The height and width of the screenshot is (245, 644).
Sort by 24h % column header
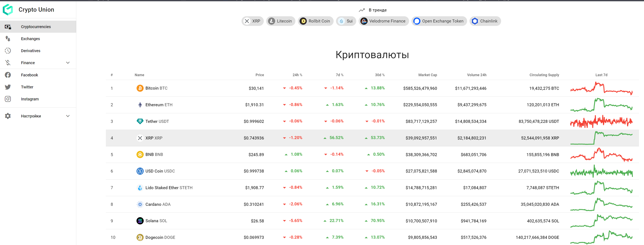click(297, 75)
